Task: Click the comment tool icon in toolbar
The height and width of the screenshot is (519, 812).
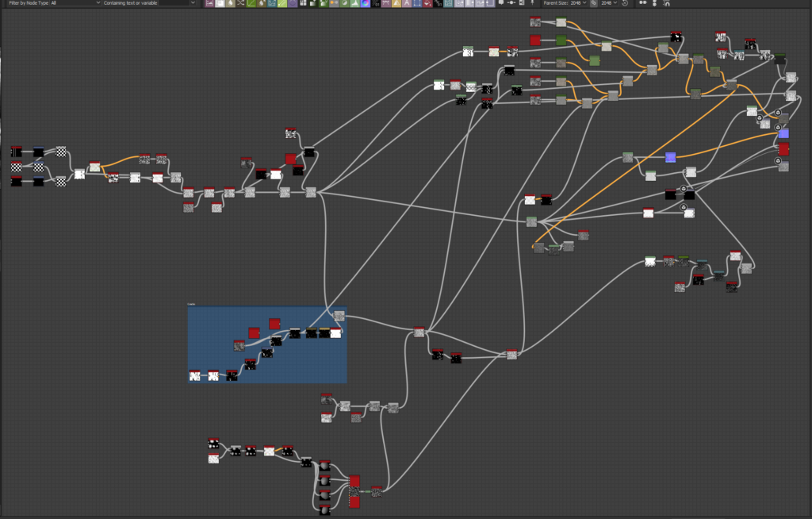Action: (x=501, y=3)
